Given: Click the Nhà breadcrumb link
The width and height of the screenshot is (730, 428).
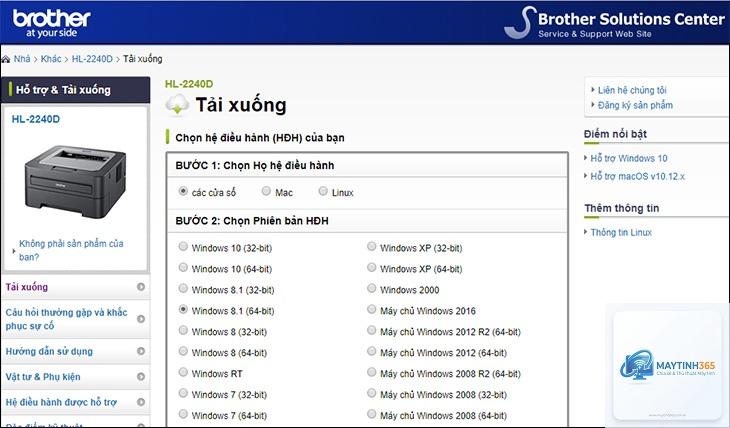Looking at the screenshot, I should pyautogui.click(x=22, y=59).
